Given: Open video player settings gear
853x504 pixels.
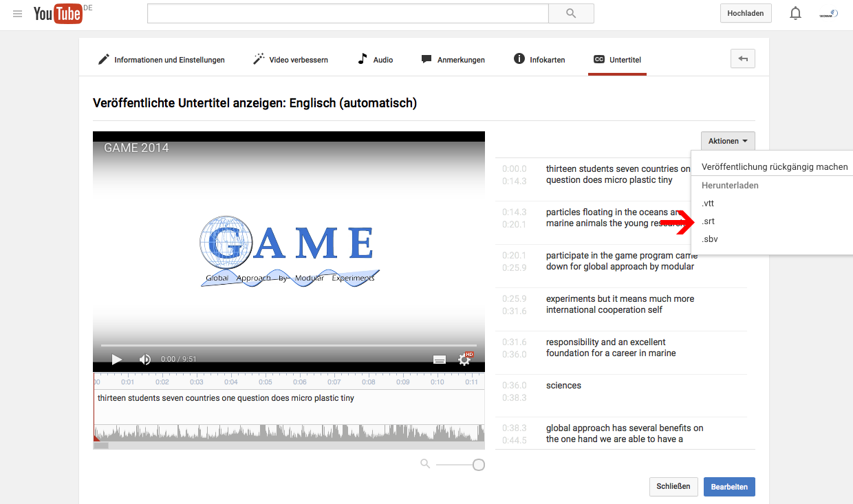Looking at the screenshot, I should click(x=465, y=359).
